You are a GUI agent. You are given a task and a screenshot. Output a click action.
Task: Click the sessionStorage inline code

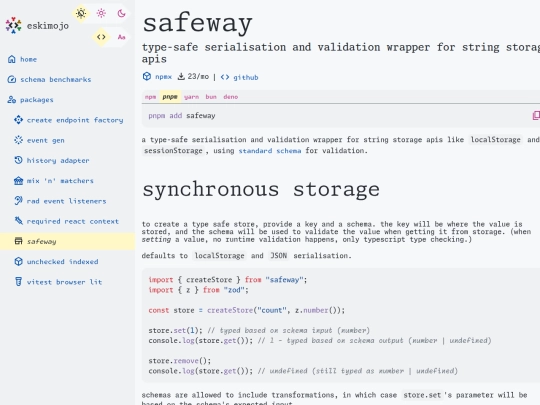tap(173, 151)
